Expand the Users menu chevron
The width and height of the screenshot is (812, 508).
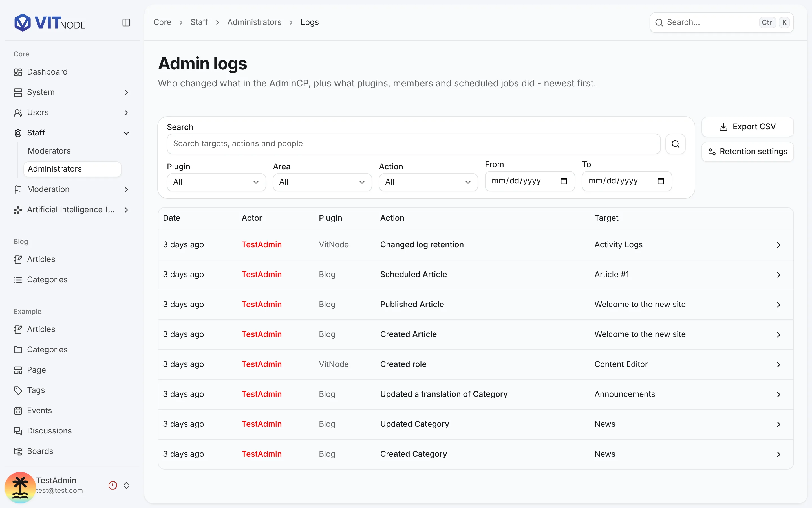[x=126, y=113]
